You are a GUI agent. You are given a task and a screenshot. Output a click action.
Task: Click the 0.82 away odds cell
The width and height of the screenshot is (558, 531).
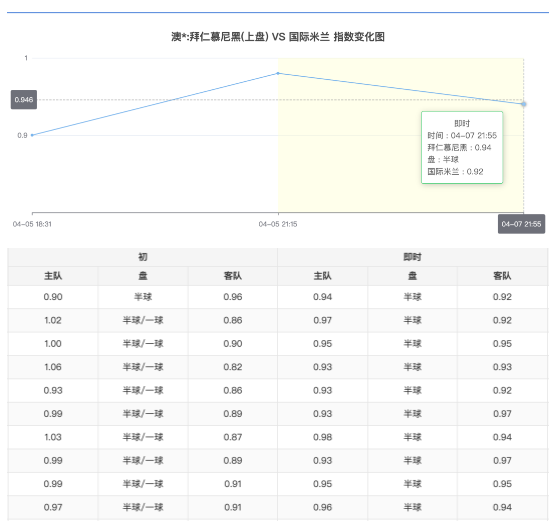pyautogui.click(x=233, y=367)
